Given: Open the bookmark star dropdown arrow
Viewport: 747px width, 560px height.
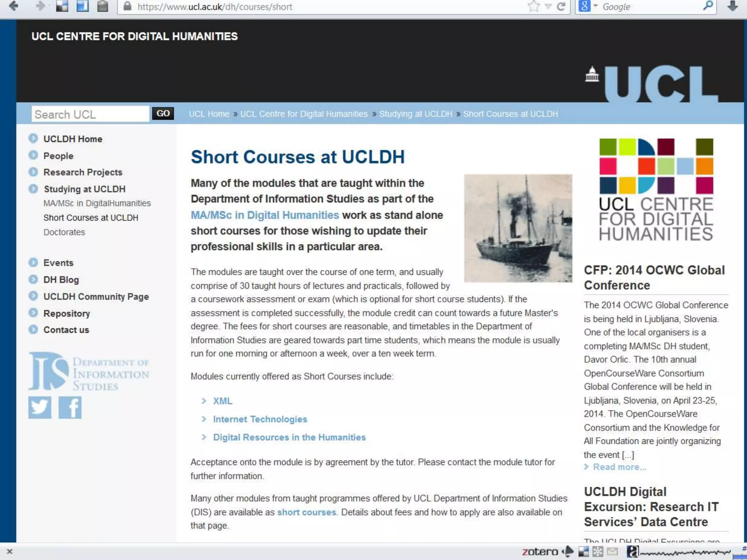Looking at the screenshot, I should 548,7.
